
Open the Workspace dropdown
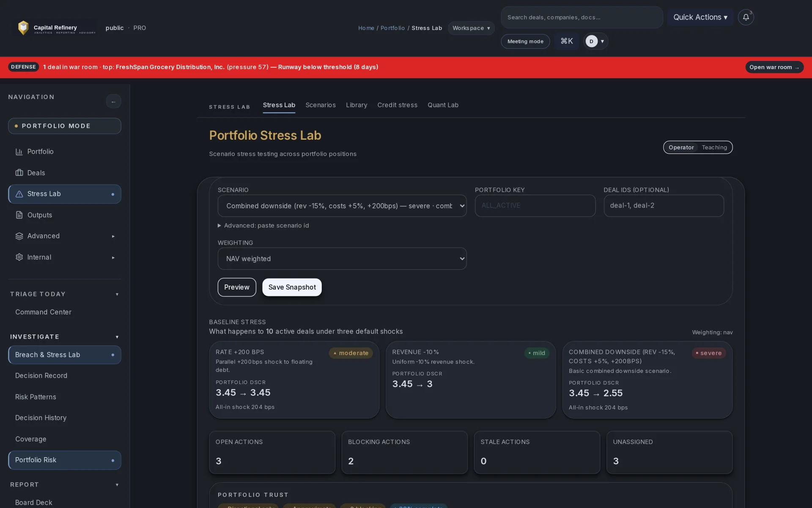pos(471,28)
